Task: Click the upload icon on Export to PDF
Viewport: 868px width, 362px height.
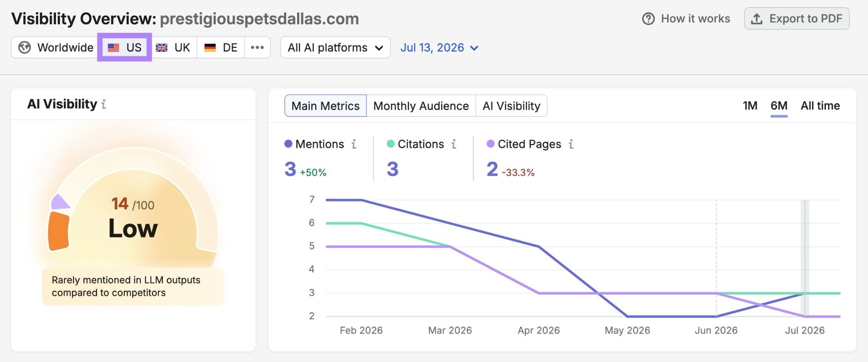Action: [x=757, y=19]
